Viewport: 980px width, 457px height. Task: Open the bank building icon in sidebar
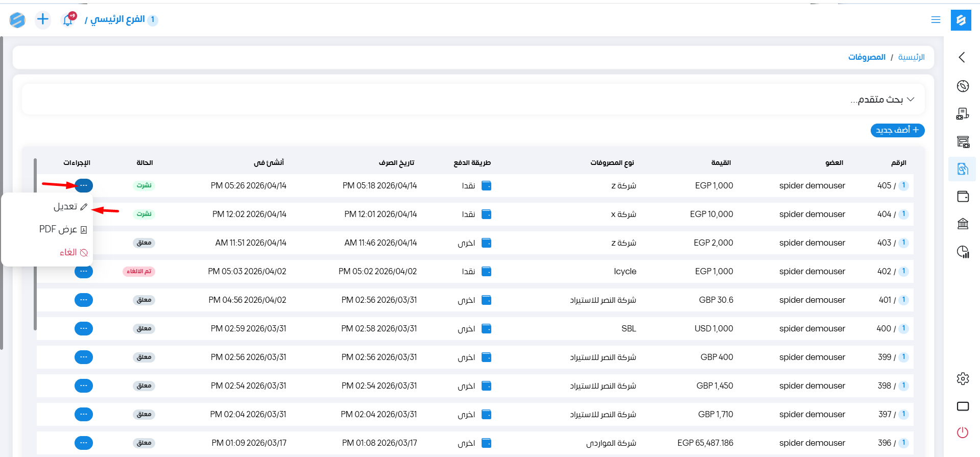963,224
